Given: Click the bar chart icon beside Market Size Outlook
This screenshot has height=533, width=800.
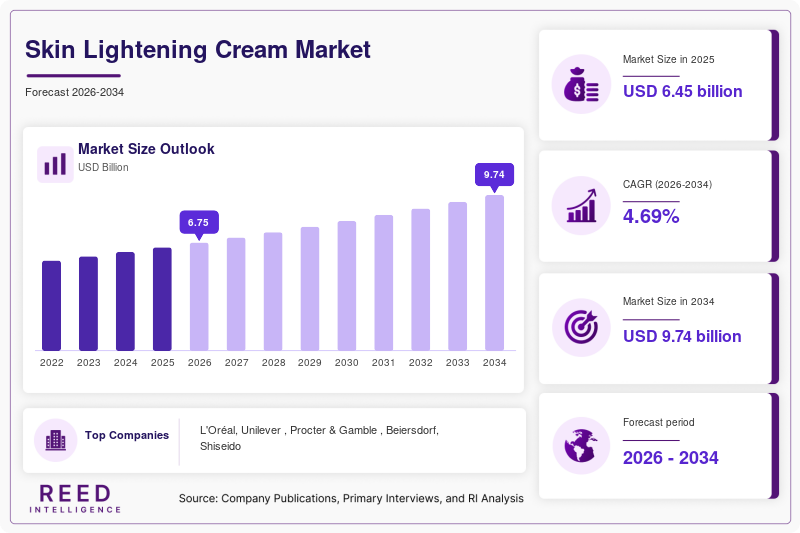Looking at the screenshot, I should coord(55,164).
